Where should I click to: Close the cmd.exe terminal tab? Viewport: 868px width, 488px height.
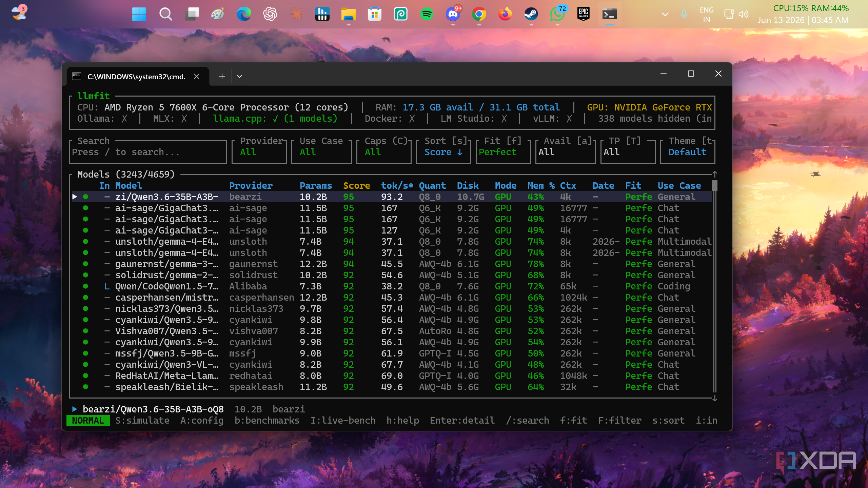point(196,77)
